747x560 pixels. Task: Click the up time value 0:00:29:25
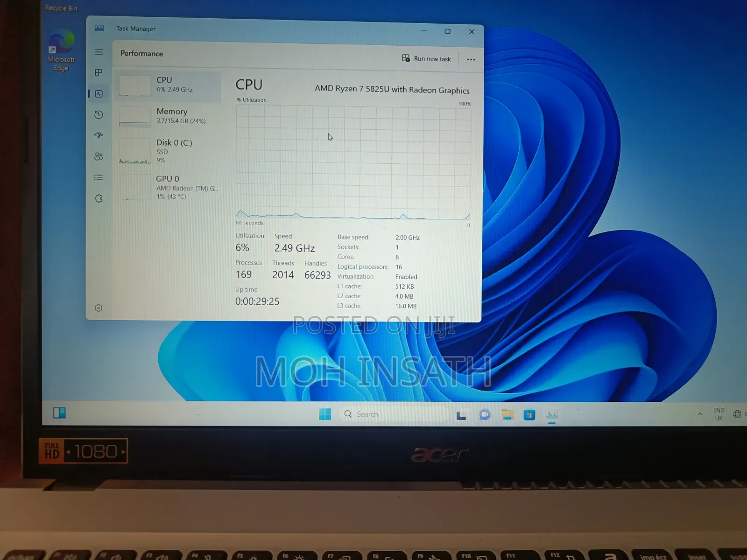point(257,301)
